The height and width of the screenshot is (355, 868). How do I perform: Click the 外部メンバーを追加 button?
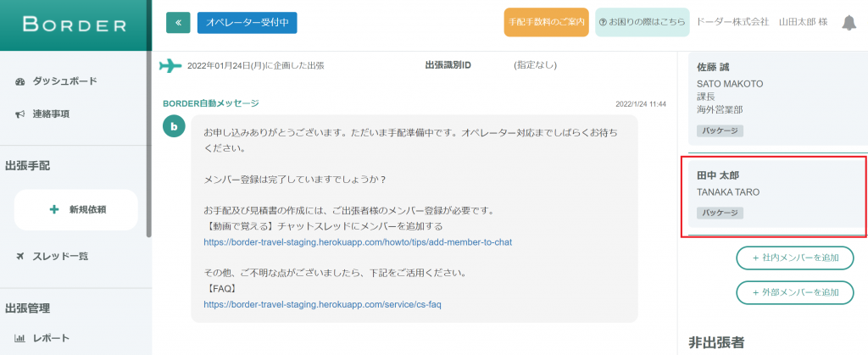[794, 292]
